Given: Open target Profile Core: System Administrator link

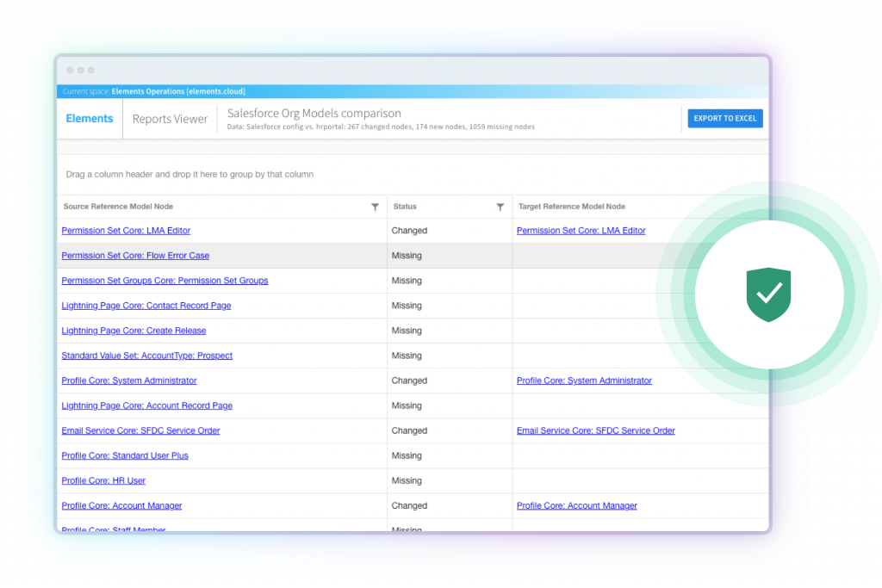Looking at the screenshot, I should pyautogui.click(x=584, y=381).
